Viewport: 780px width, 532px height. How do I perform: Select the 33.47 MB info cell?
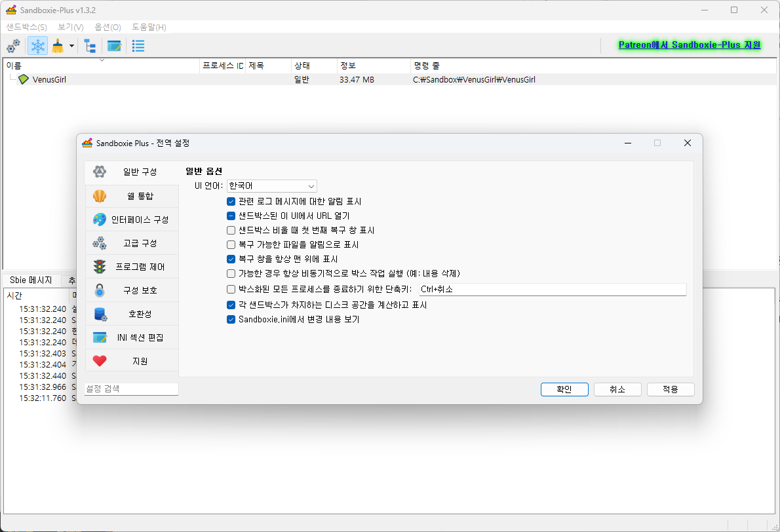pyautogui.click(x=357, y=79)
